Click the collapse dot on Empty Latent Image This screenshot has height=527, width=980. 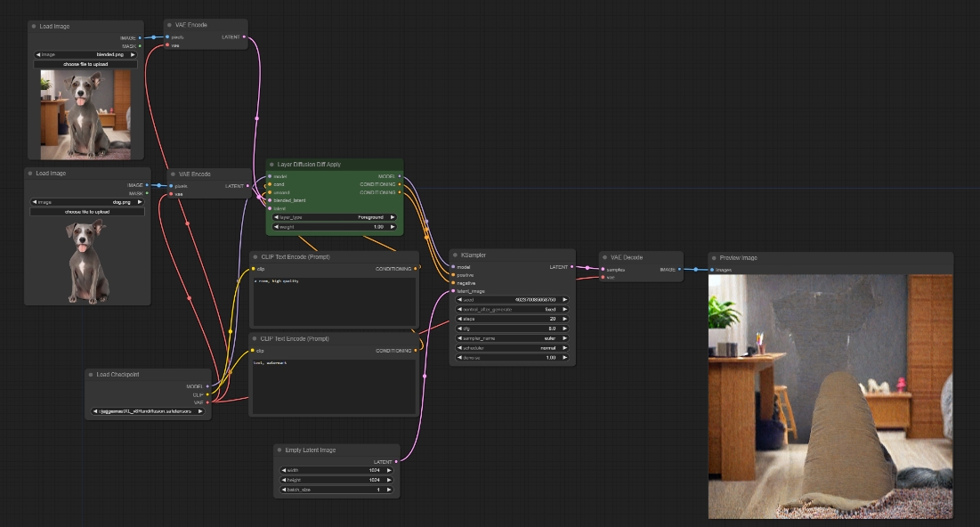(x=279, y=450)
